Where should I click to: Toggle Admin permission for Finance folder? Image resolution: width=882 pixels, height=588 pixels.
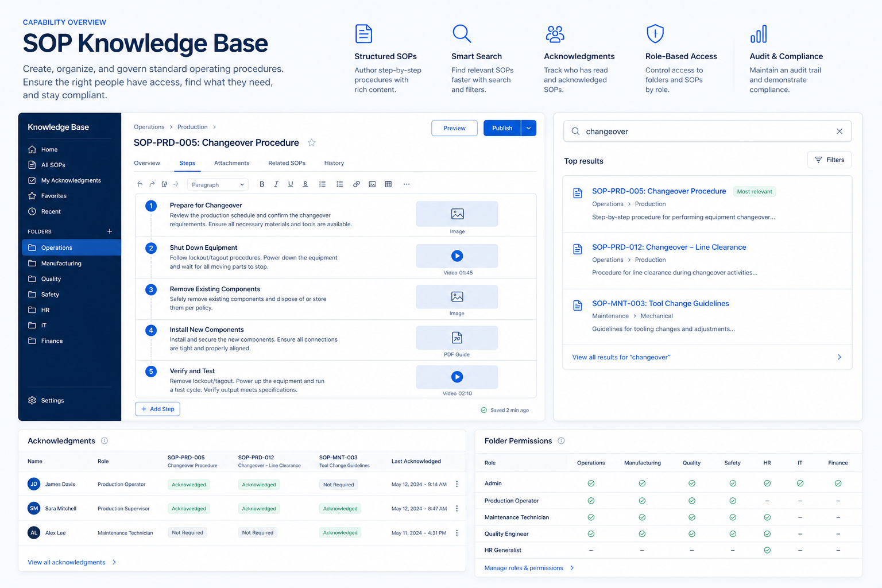click(x=838, y=483)
